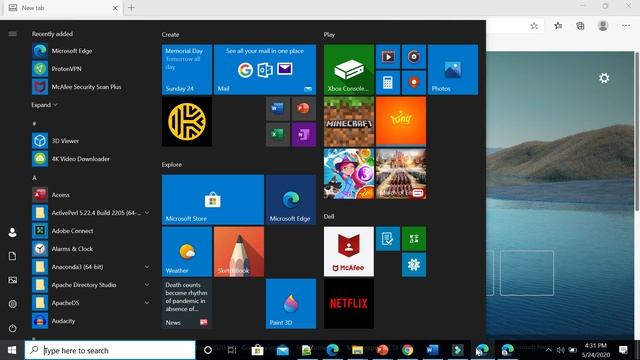Open Microsoft Edge from Recently added list
This screenshot has width=640, height=360.
point(90,51)
